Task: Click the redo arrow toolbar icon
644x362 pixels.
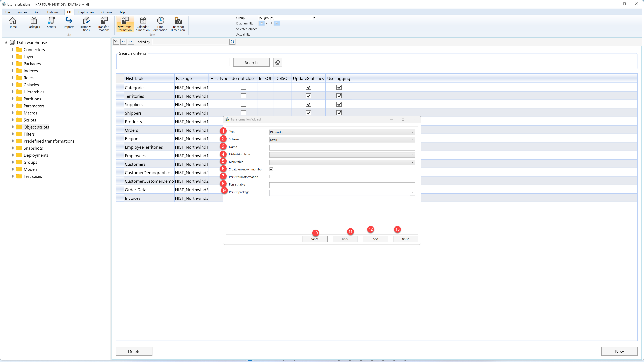Action: [x=131, y=42]
